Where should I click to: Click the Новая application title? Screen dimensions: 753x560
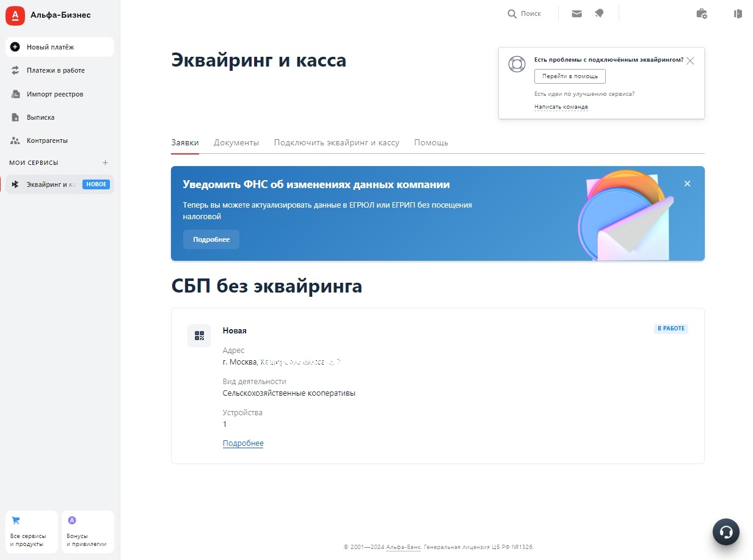tap(235, 330)
